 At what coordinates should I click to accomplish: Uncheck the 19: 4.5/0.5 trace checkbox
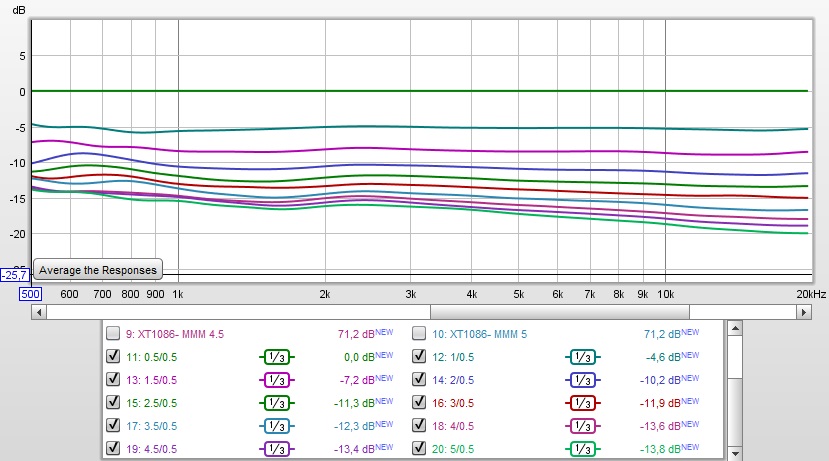tap(113, 448)
